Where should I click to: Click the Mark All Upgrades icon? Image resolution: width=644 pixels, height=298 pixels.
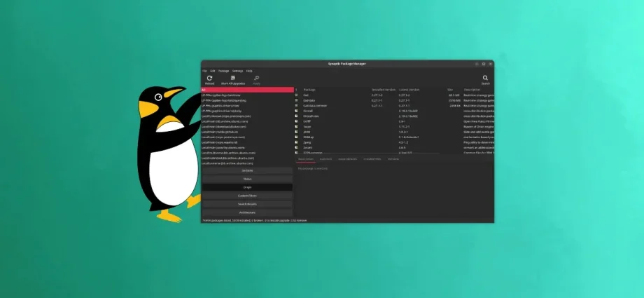[233, 78]
